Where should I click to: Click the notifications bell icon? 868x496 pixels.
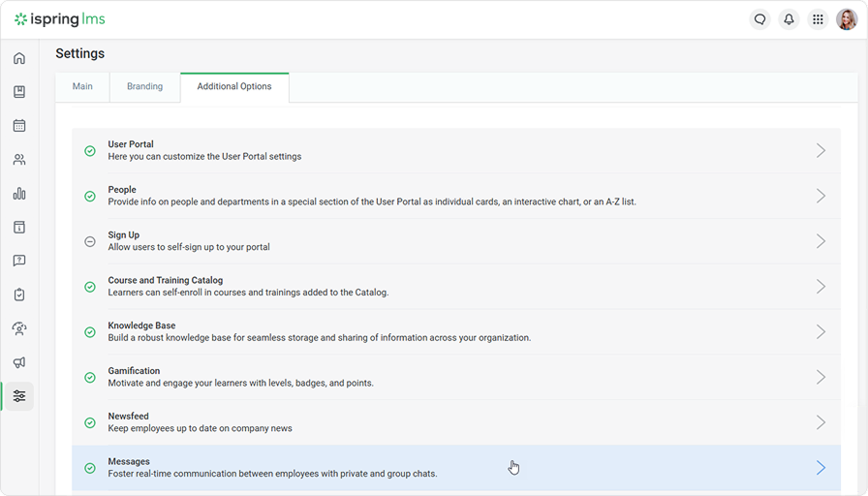click(x=789, y=19)
